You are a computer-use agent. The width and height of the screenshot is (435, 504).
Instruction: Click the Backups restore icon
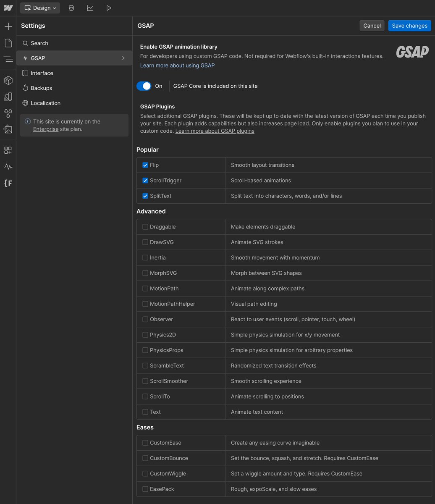point(25,88)
